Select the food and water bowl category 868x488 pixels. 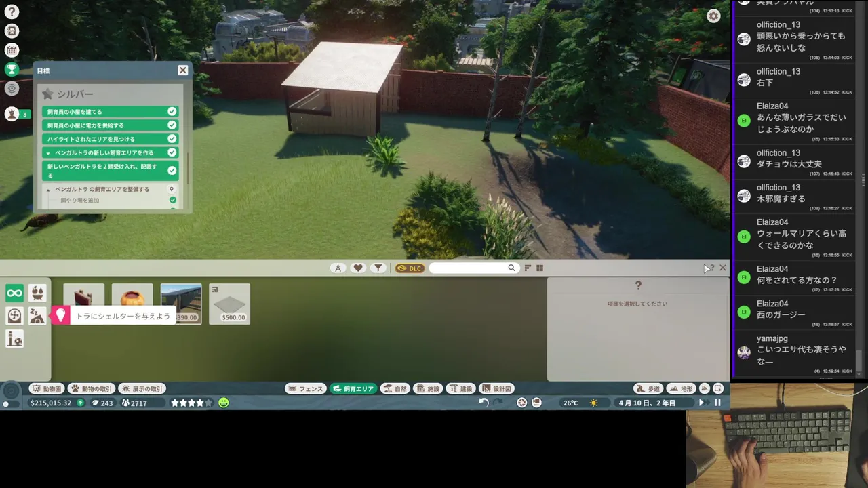37,293
